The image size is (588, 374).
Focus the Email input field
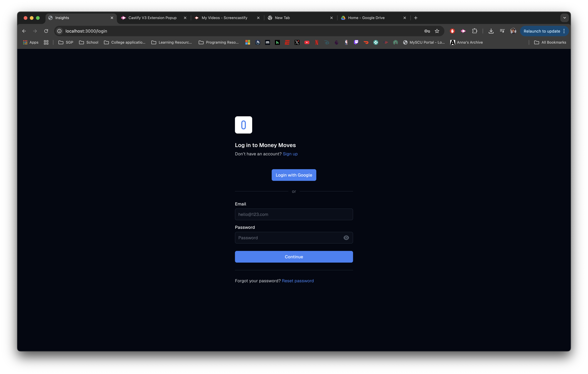294,214
